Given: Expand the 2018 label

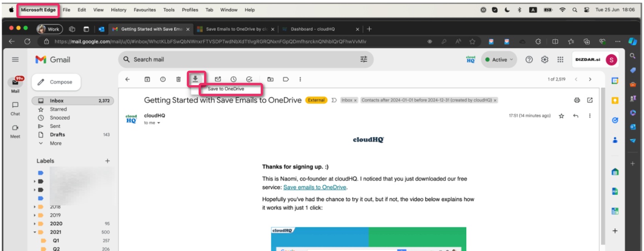Looking at the screenshot, I should tap(34, 207).
